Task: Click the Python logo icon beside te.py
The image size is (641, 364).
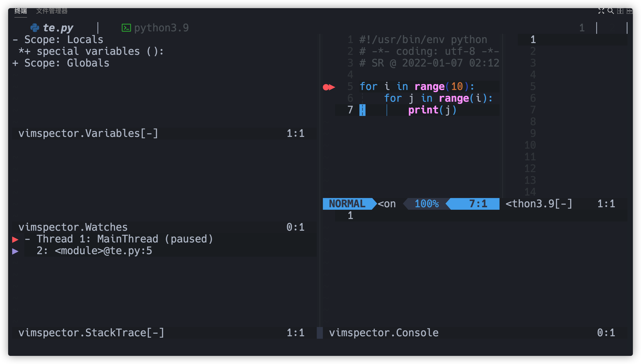Action: pyautogui.click(x=35, y=28)
